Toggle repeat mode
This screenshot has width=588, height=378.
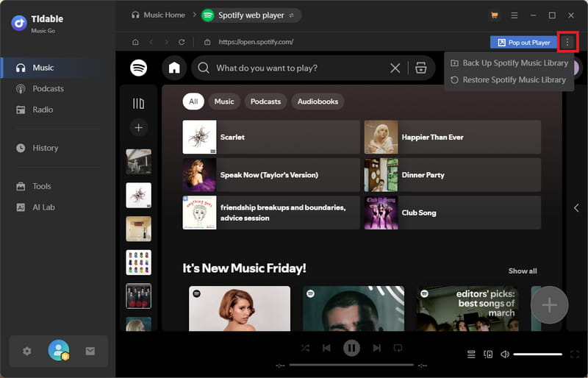(x=398, y=349)
